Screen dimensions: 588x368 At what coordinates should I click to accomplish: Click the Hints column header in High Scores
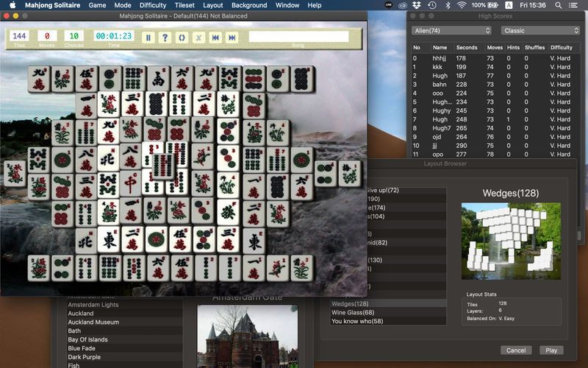pos(513,48)
